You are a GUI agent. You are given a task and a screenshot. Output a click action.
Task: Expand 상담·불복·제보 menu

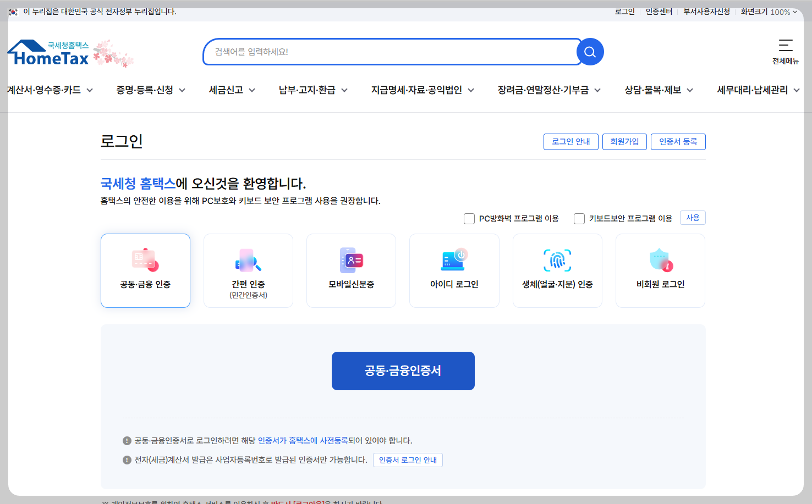[x=659, y=90]
